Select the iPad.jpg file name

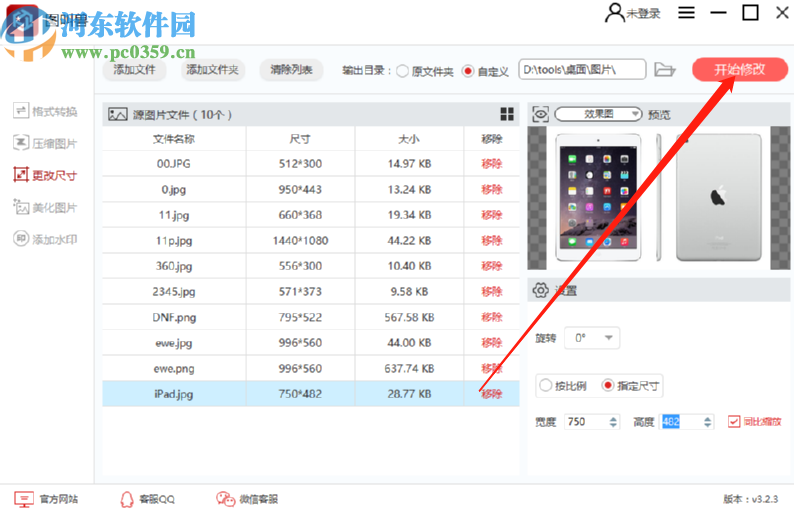174,394
